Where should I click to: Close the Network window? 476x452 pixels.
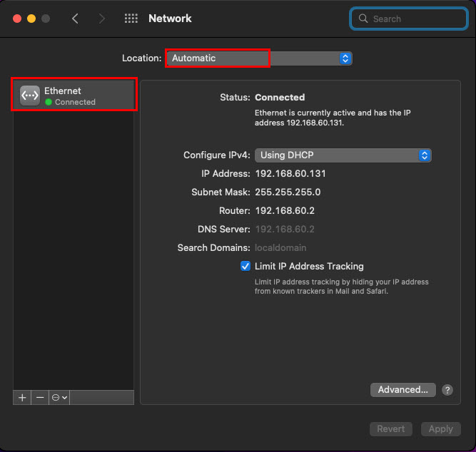tap(17, 19)
